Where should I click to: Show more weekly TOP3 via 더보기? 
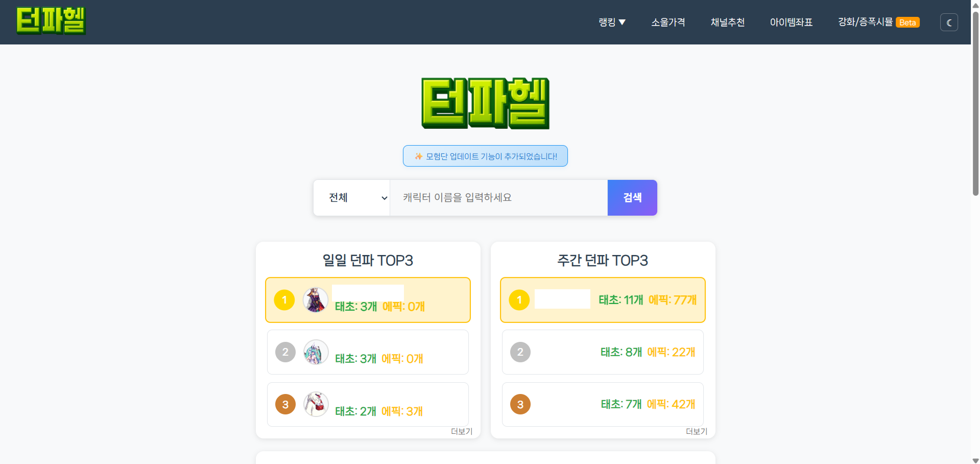[696, 431]
